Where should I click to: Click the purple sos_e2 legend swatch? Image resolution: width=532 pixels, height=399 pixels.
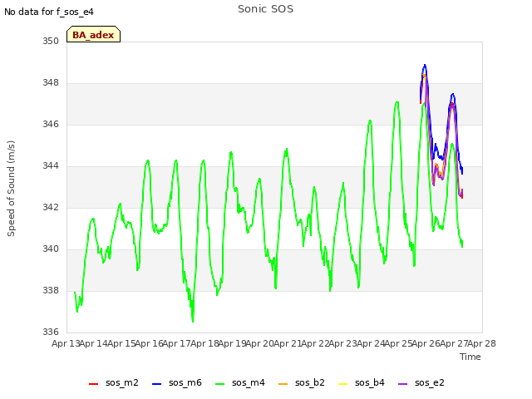[402, 384]
